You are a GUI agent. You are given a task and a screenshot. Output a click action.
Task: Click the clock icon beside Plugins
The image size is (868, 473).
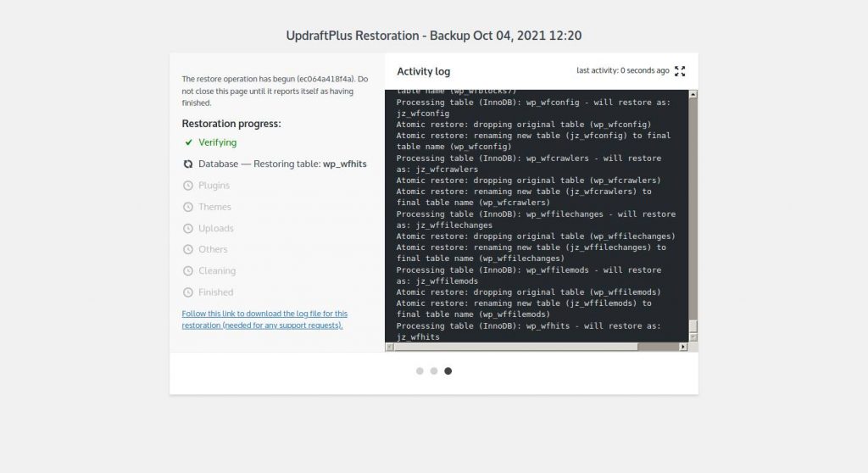(188, 186)
